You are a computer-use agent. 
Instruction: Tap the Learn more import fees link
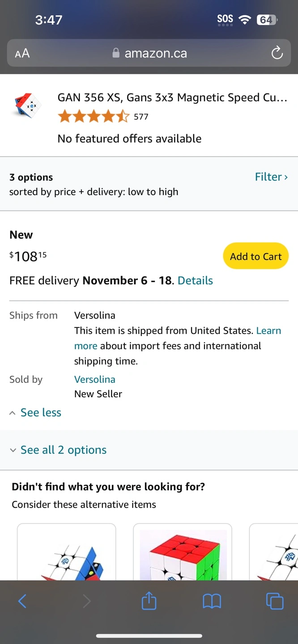point(268,330)
